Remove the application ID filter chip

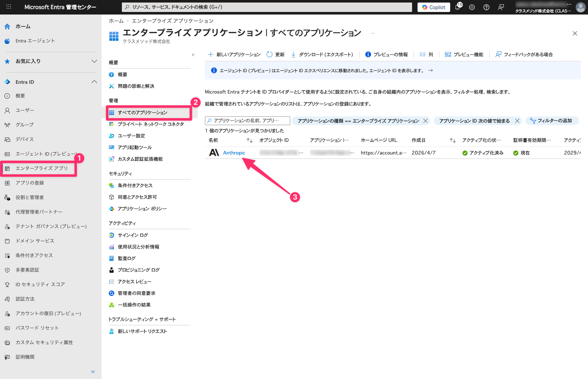517,121
